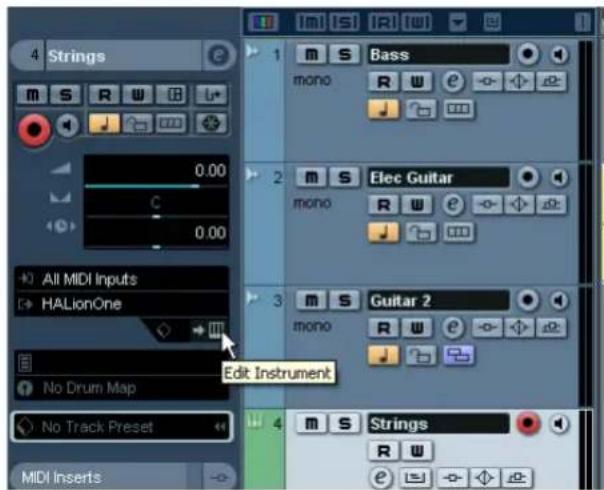Open HALionOne output routing dropdown
The width and height of the screenshot is (604, 490).
pyautogui.click(x=122, y=304)
